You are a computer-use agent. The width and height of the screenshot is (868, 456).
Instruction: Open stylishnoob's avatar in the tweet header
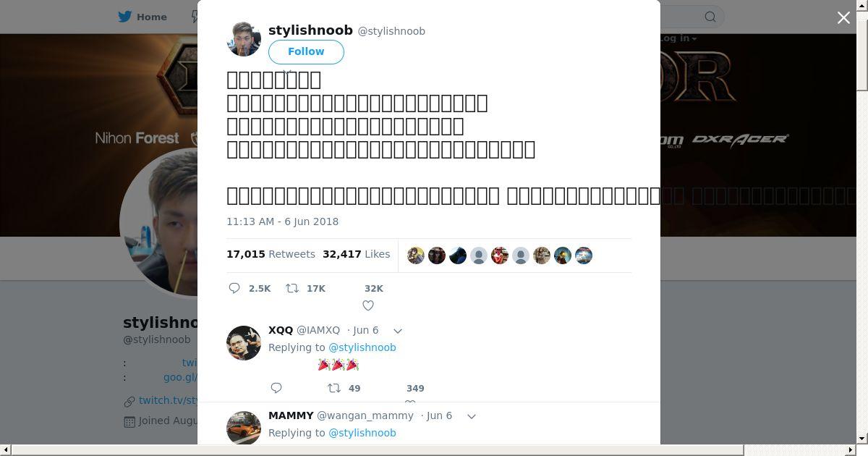244,39
